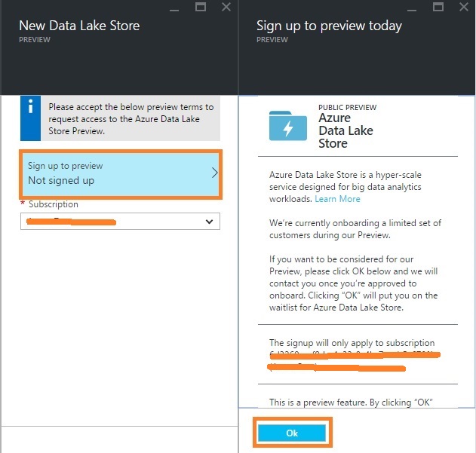Click the PUBLIC PREVIEW label
The width and height of the screenshot is (476, 453).
pos(345,108)
